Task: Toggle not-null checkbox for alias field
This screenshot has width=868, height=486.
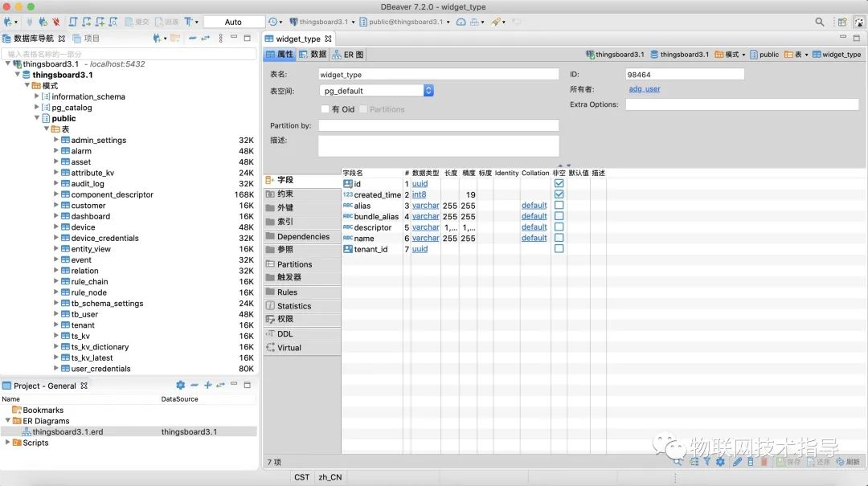Action: coord(559,205)
